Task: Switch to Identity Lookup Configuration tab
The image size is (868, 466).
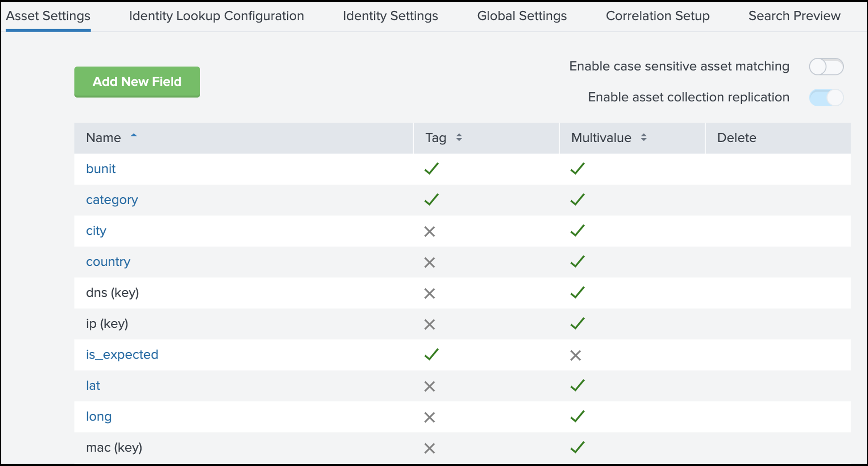Action: 216,16
